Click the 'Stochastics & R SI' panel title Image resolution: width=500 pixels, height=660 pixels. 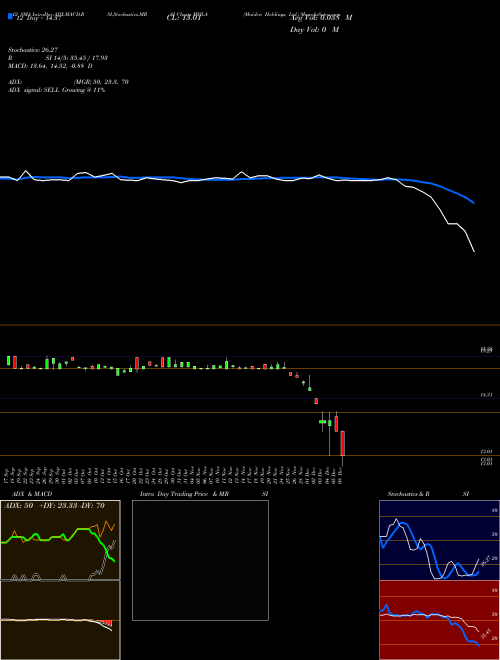428,494
